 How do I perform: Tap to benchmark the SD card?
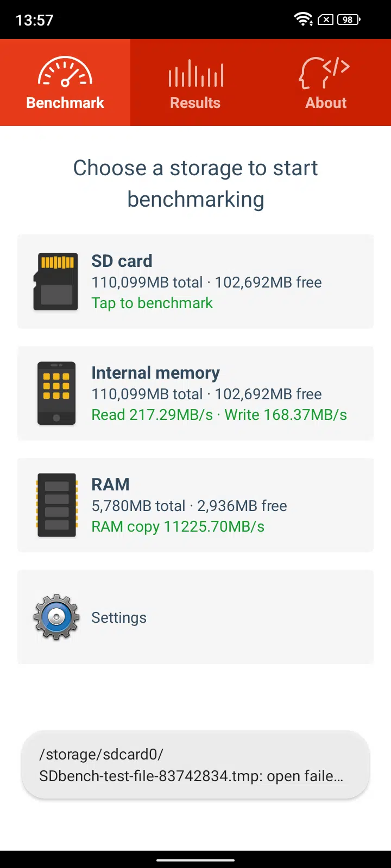(x=152, y=303)
